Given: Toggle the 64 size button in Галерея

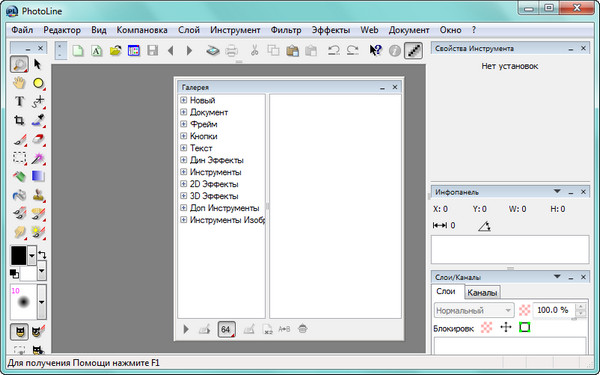Looking at the screenshot, I should point(226,329).
